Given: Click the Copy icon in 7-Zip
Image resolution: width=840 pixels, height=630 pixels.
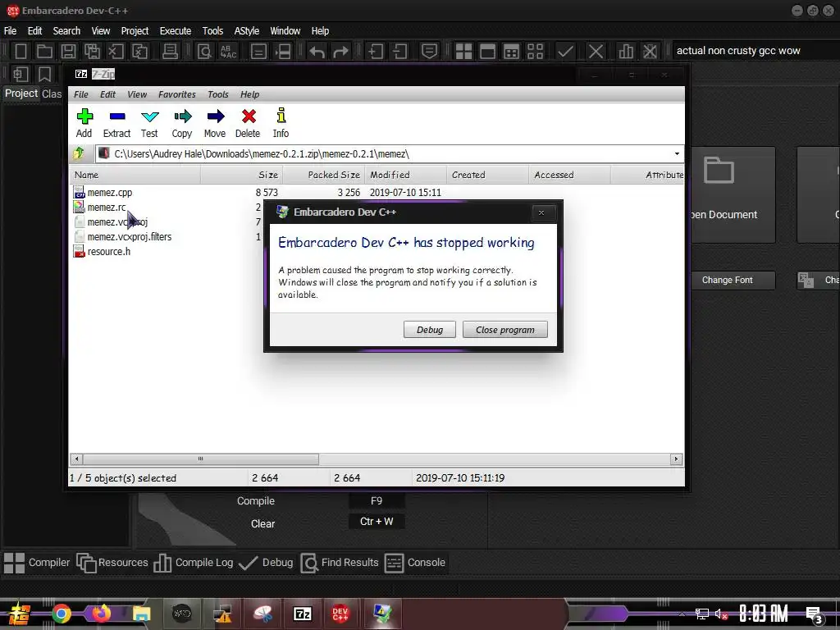Looking at the screenshot, I should pyautogui.click(x=182, y=116).
